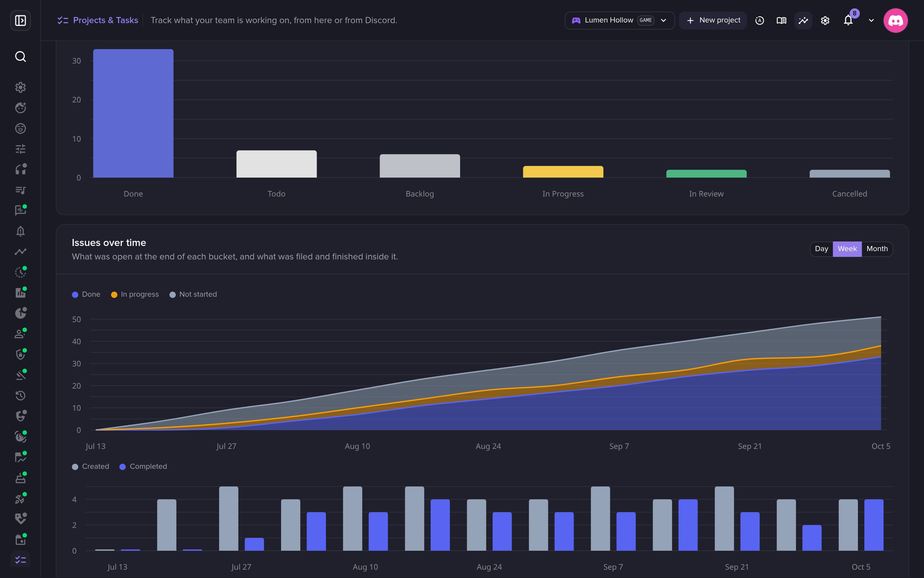Expand the chevron next to notifications bell
The height and width of the screenshot is (578, 924).
(x=871, y=20)
